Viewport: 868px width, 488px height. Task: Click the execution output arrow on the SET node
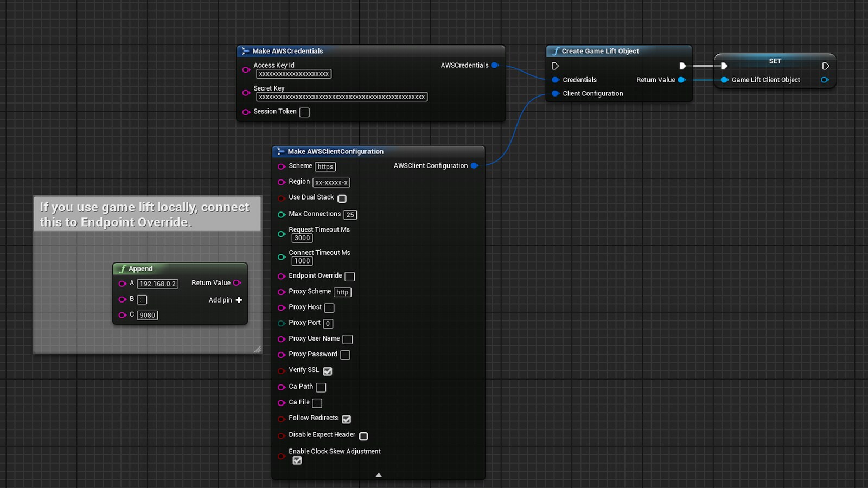[x=825, y=66]
